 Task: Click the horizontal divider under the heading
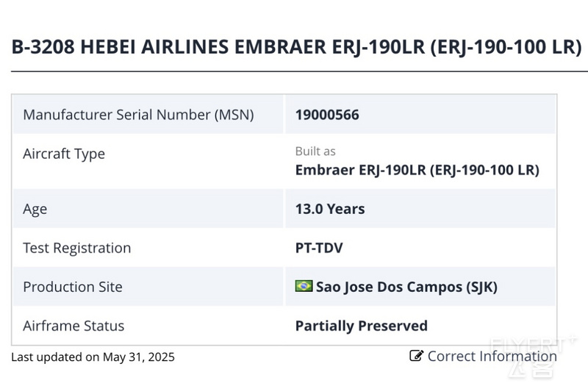[299, 71]
